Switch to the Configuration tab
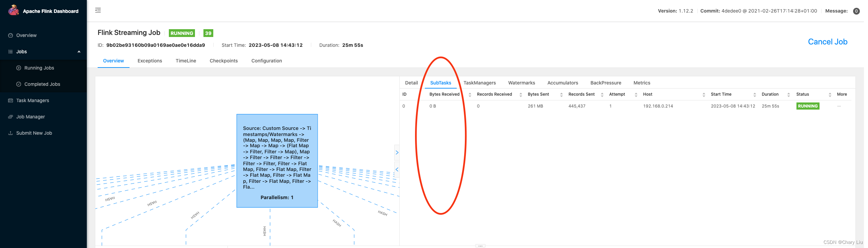The image size is (868, 248). (267, 61)
